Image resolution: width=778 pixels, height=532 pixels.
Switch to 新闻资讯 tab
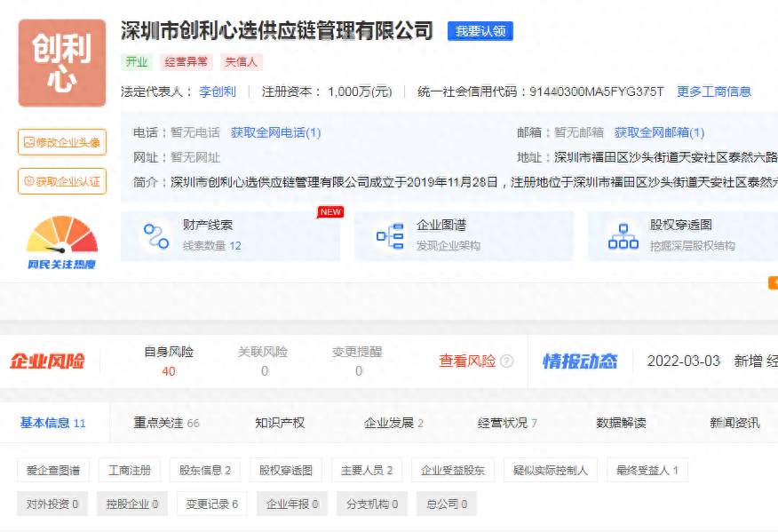click(734, 423)
